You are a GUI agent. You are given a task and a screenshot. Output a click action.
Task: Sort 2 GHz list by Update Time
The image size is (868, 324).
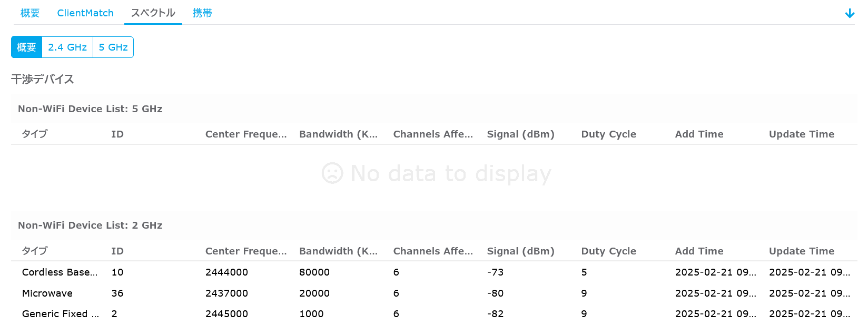[801, 251]
